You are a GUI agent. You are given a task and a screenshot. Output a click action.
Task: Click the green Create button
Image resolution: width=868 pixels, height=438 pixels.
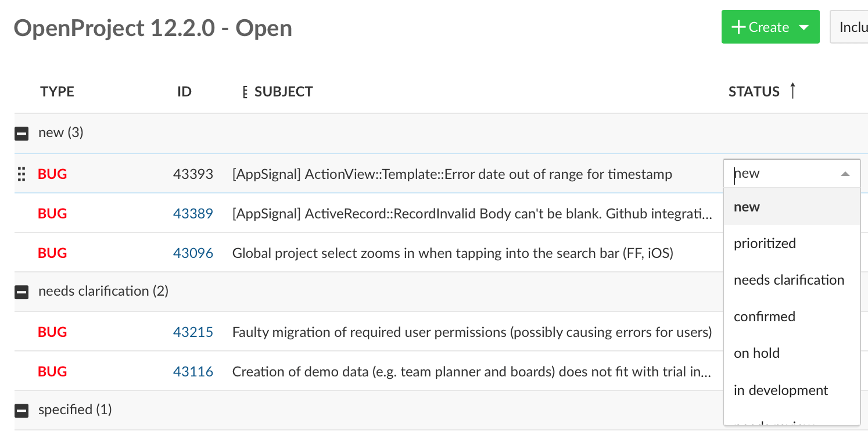click(x=770, y=26)
